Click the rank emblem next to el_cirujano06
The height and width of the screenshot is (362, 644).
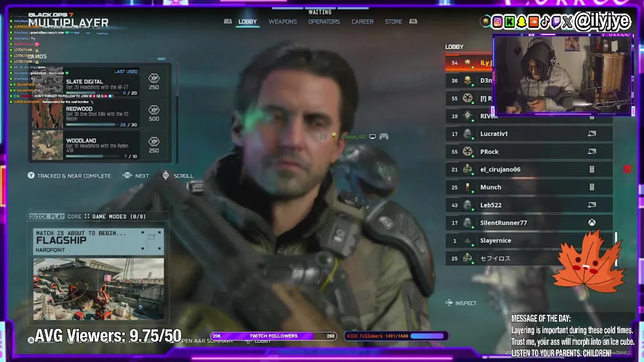coord(468,169)
